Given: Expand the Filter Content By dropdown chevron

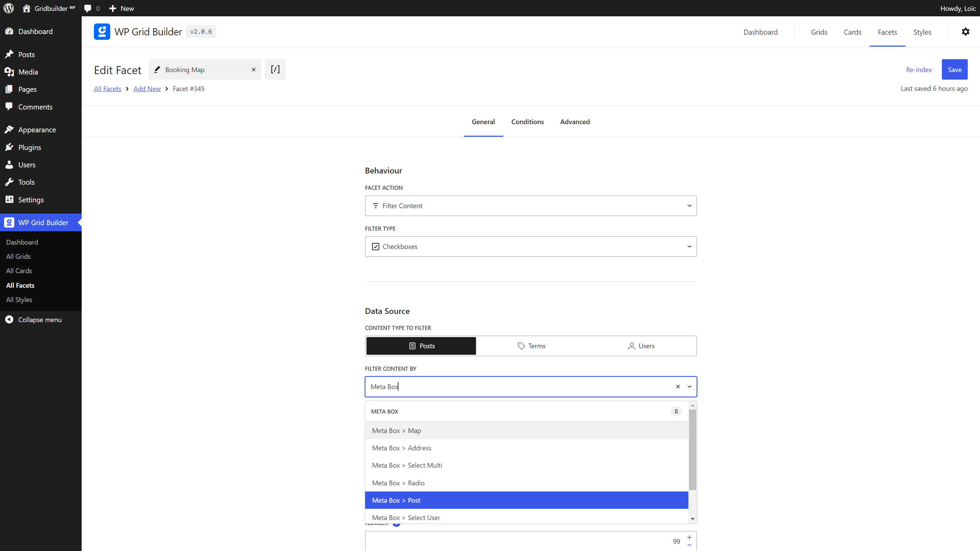Looking at the screenshot, I should (x=689, y=386).
